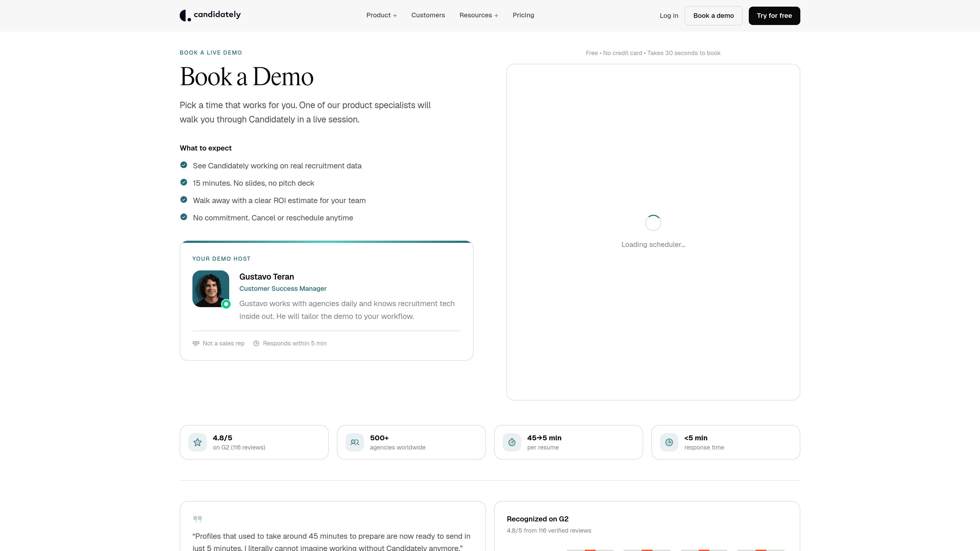
Task: Open the Pricing page
Action: pos(523,15)
